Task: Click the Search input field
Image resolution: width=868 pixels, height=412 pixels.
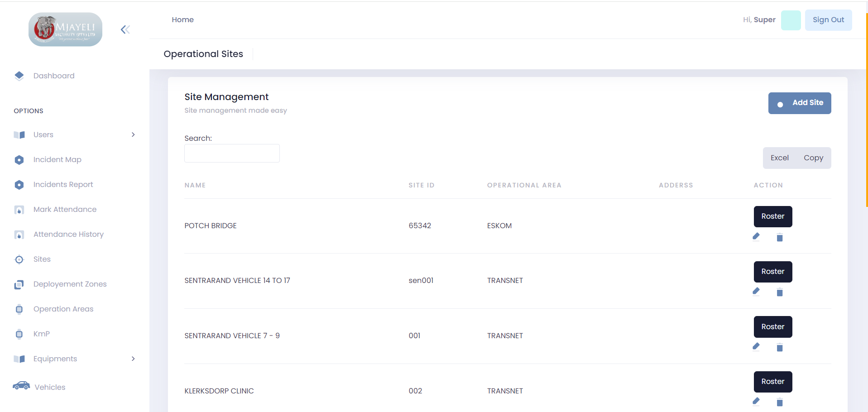Action: [x=232, y=153]
